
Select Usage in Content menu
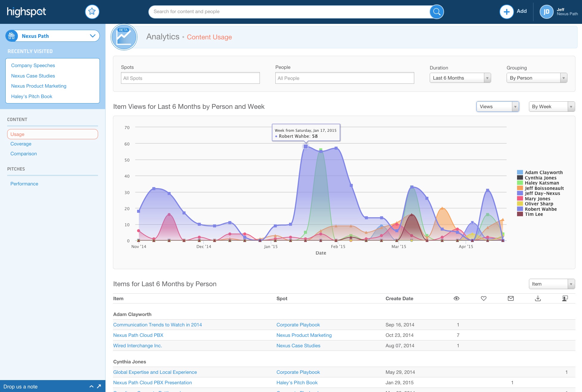tap(52, 134)
